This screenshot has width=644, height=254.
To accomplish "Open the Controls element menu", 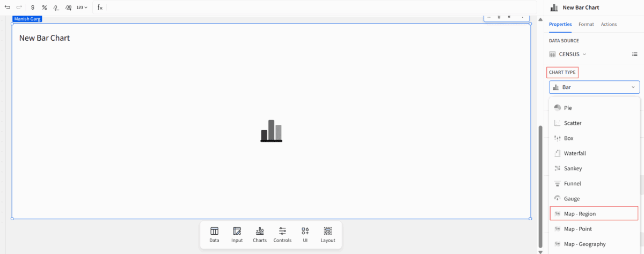I will pyautogui.click(x=282, y=235).
